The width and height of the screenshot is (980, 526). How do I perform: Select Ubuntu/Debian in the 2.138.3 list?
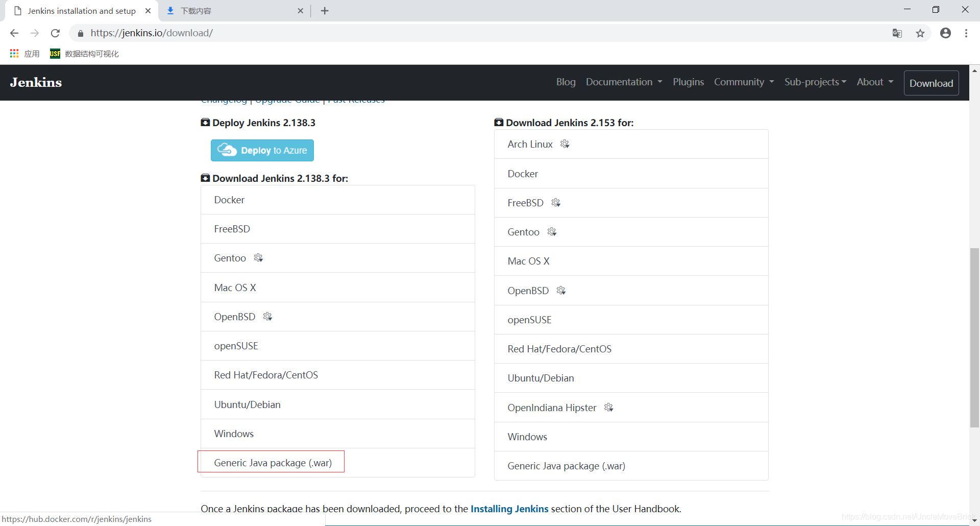pyautogui.click(x=338, y=404)
